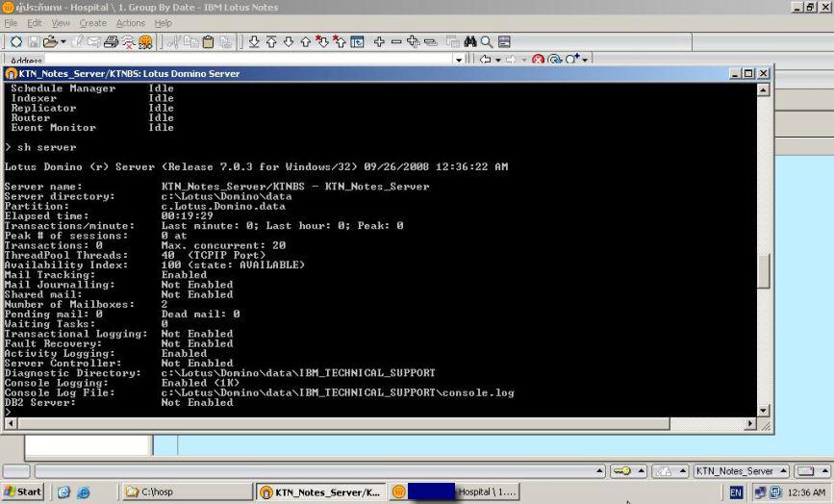Open the Edit menu
The height and width of the screenshot is (504, 834).
point(34,23)
